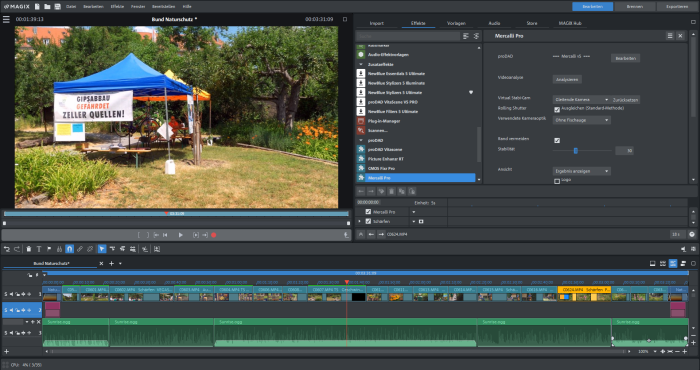This screenshot has width=700, height=370.
Task: Undo the last action in the timeline toolbar
Action: click(x=7, y=249)
